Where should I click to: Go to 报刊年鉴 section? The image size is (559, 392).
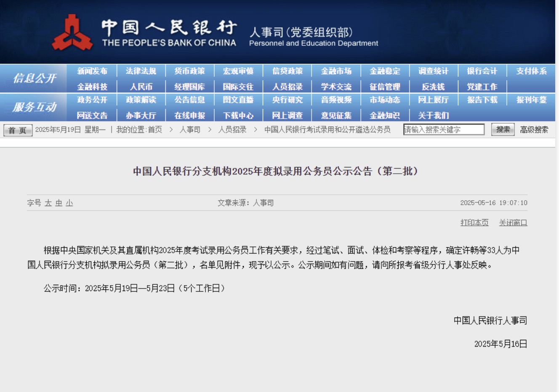pyautogui.click(x=532, y=100)
